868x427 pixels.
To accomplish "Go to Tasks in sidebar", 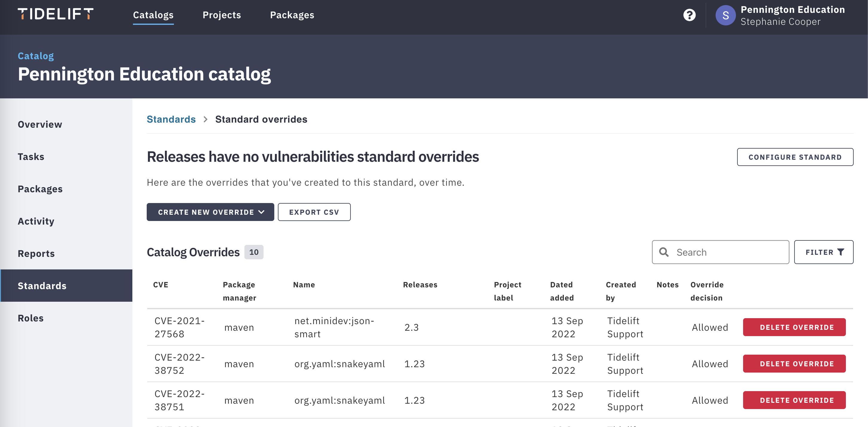I will pos(31,156).
